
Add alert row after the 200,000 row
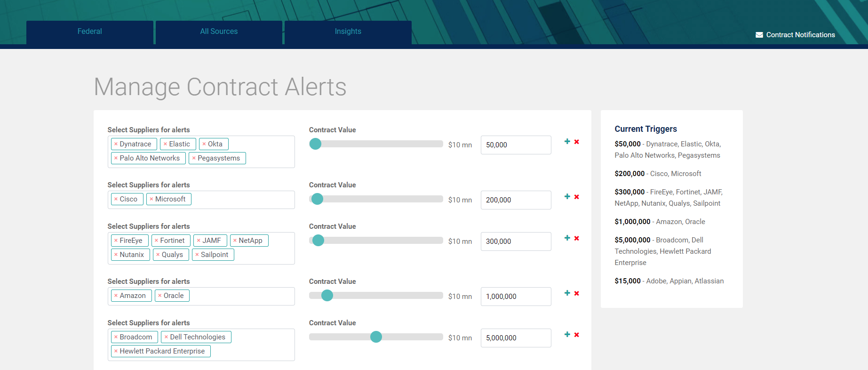[567, 196]
